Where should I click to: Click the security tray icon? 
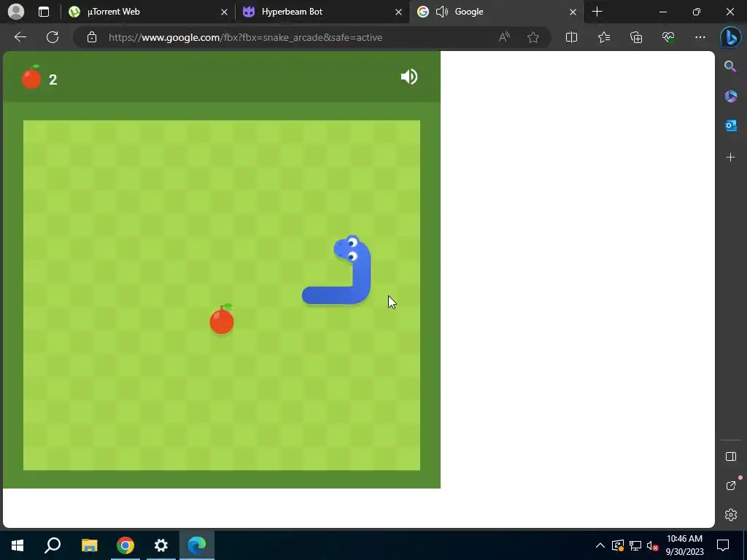pos(618,545)
